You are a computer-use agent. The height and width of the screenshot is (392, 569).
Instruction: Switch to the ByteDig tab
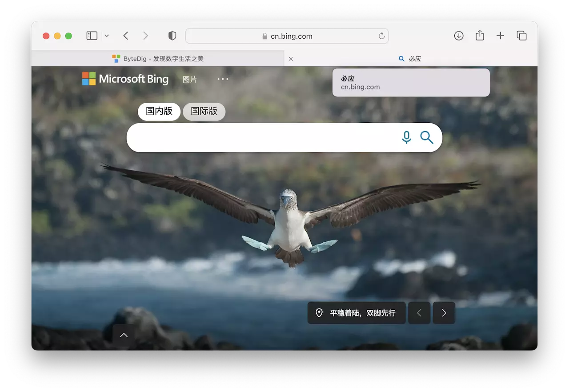(x=158, y=59)
